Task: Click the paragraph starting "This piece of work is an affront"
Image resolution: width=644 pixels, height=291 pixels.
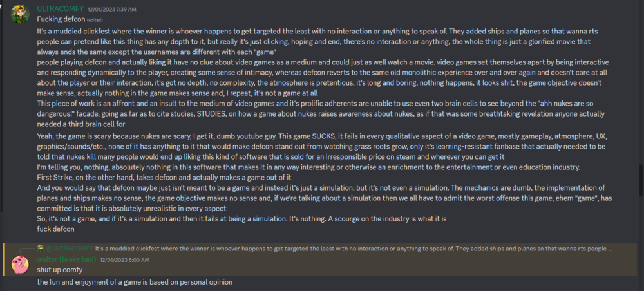Action: click(x=321, y=113)
